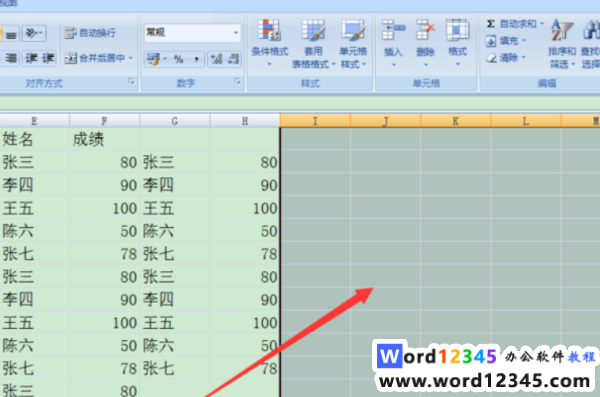Open the text orientation dropdown
Viewport: 600px width, 397px height.
[34, 34]
